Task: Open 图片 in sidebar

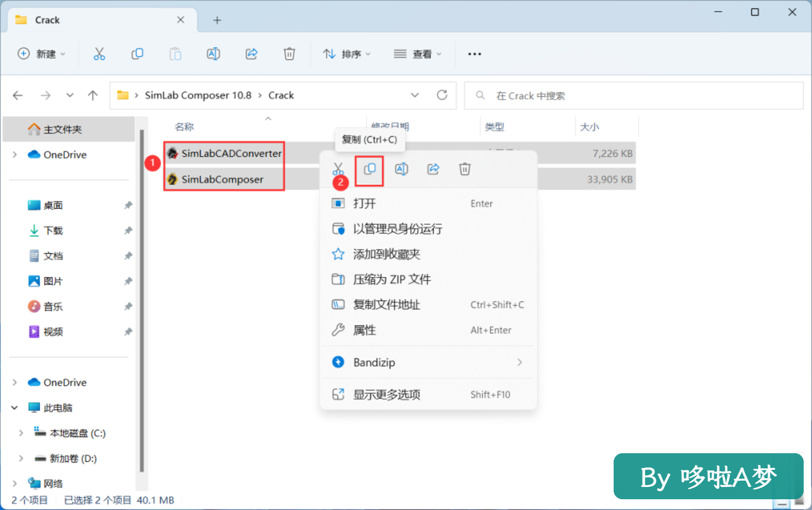Action: pos(53,281)
